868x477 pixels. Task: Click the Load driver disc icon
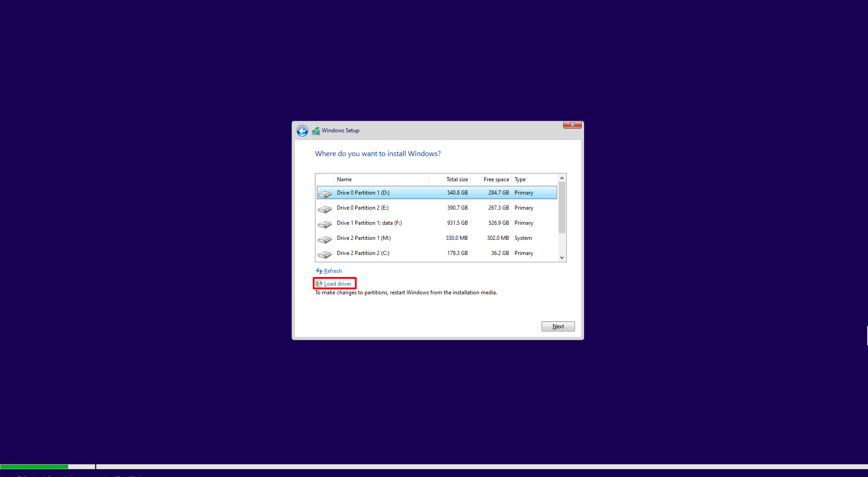point(319,284)
